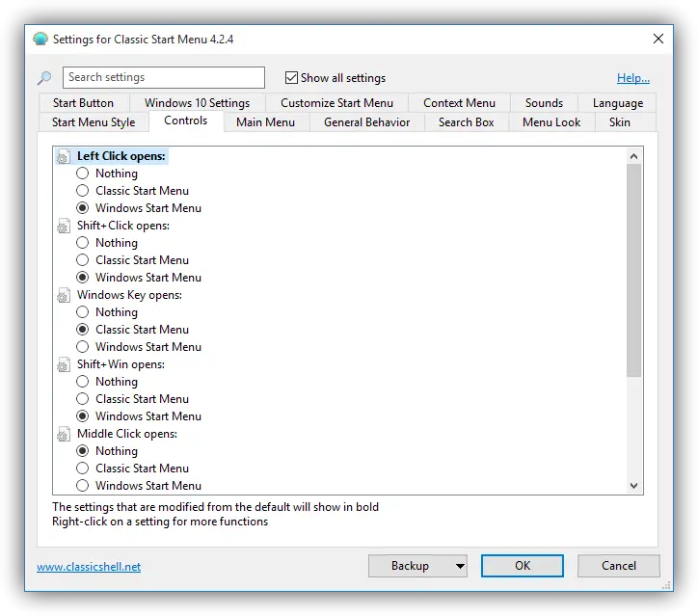This screenshot has height=616, width=698.
Task: Open the General Behavior tab
Action: click(366, 122)
